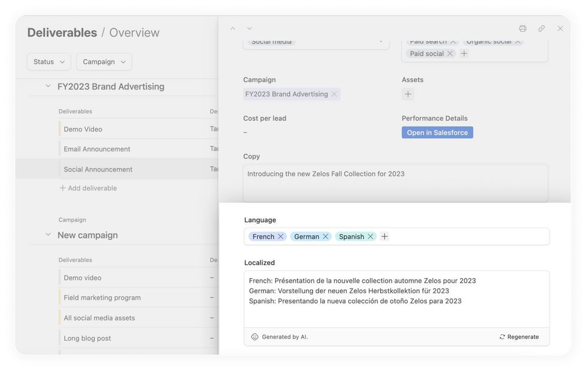The image size is (588, 372).
Task: Close the record detail panel
Action: tap(560, 28)
